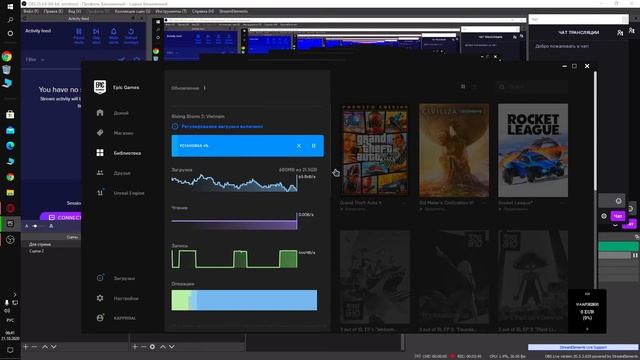Click StreamElements Live Support bar
Viewport: 640px width, 360px height.
pos(583,347)
